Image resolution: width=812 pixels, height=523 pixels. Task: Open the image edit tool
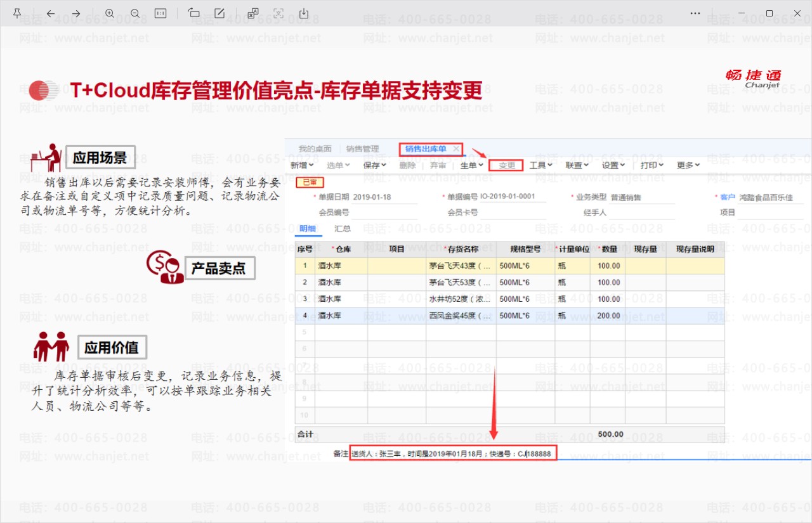[x=219, y=13]
